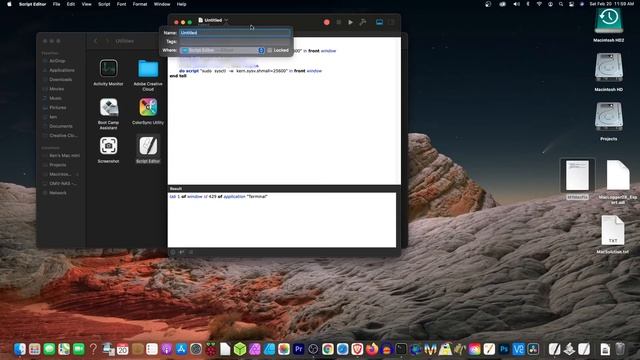Toggle the blue log pane view icon
Image resolution: width=640 pixels, height=360 pixels.
[380, 22]
